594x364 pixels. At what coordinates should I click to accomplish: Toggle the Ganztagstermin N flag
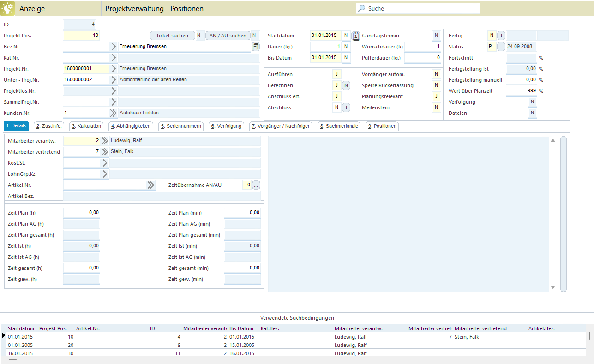pyautogui.click(x=436, y=36)
